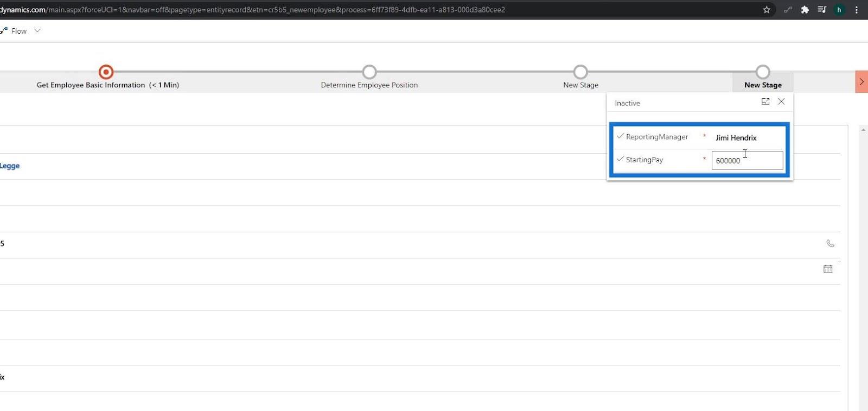Image resolution: width=868 pixels, height=411 pixels.
Task: Click the ReportingManager field label
Action: (x=657, y=137)
